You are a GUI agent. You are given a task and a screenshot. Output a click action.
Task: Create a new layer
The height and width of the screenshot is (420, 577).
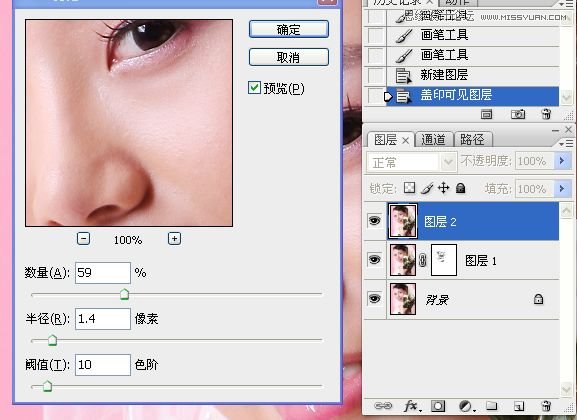[x=519, y=406]
